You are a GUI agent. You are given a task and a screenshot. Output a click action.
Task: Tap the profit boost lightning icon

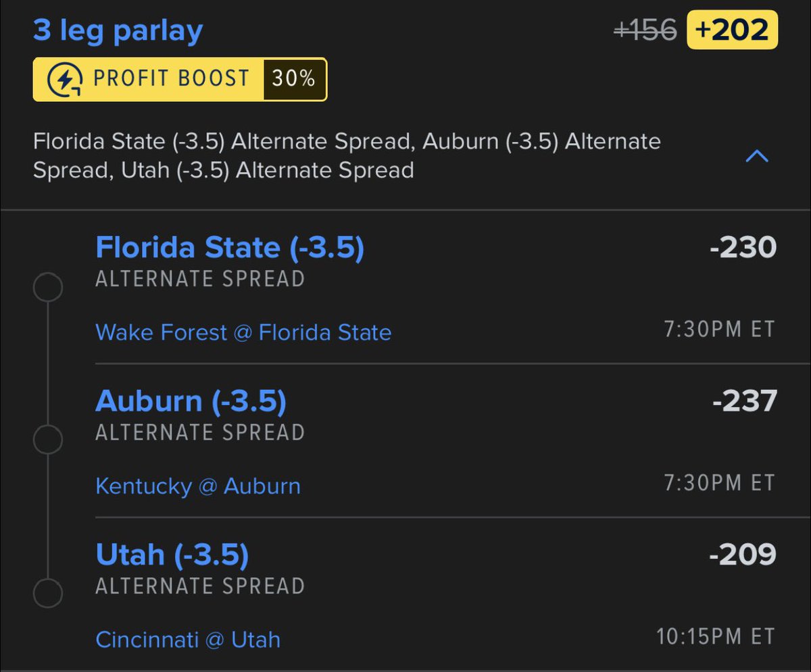tap(65, 80)
